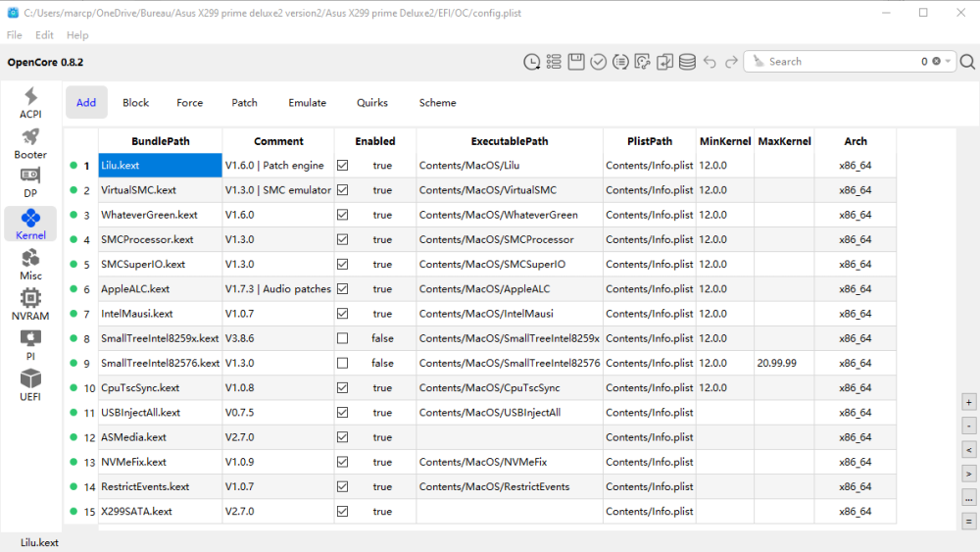980x552 pixels.
Task: Open the ACPI section in sidebar
Action: [30, 103]
